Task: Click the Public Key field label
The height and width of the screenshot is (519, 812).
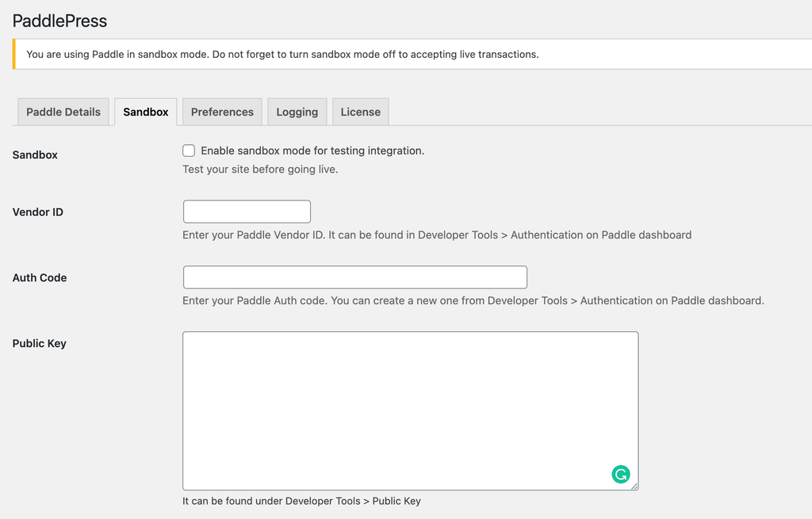Action: tap(40, 344)
